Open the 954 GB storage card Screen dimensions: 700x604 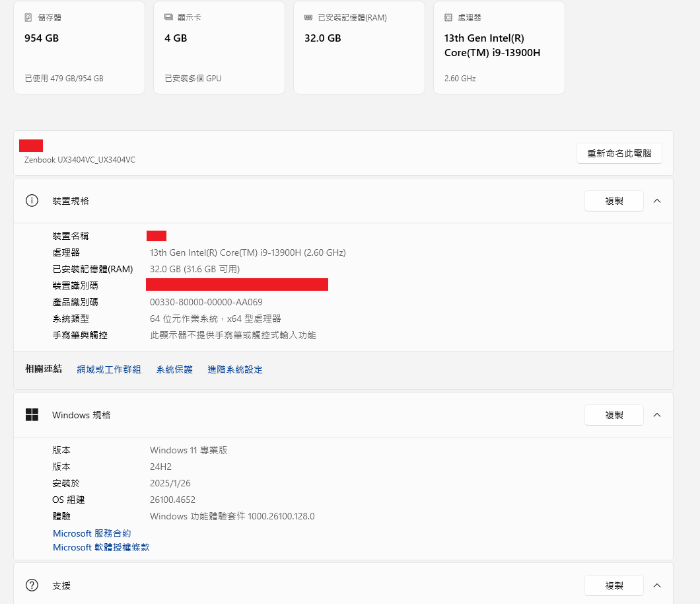79,48
